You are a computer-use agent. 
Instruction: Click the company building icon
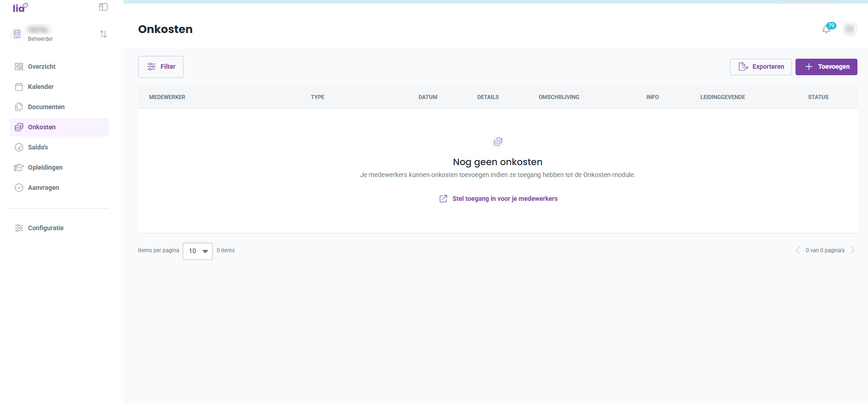point(17,34)
